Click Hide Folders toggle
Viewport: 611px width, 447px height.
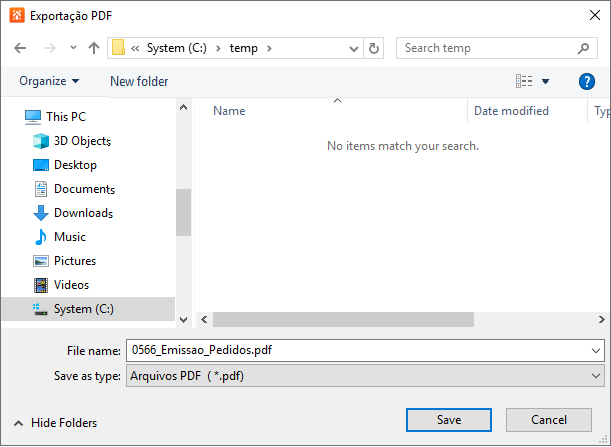pos(55,423)
